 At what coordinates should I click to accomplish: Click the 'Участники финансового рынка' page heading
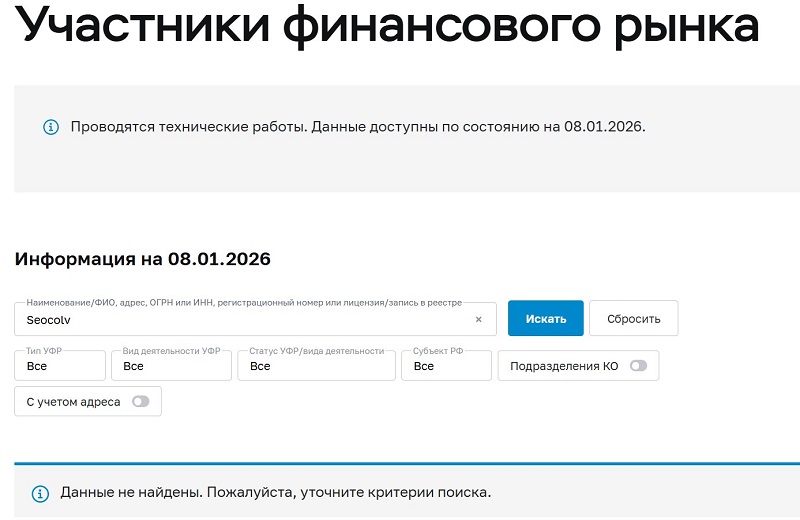(x=388, y=25)
